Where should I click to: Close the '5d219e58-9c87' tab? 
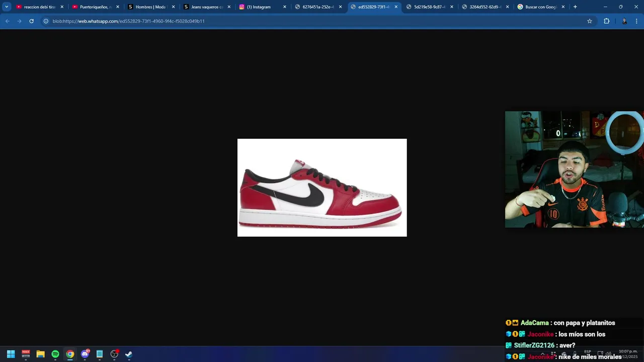tap(451, 7)
